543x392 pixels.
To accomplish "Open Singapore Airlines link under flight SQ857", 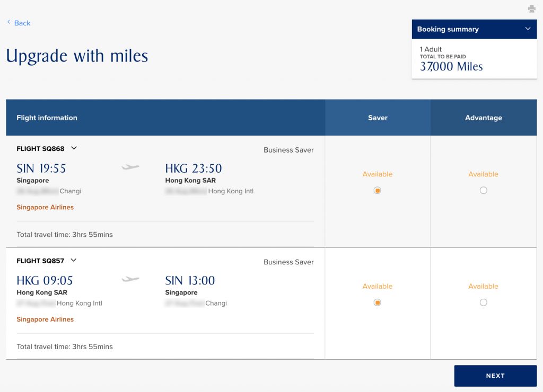I will [x=45, y=319].
